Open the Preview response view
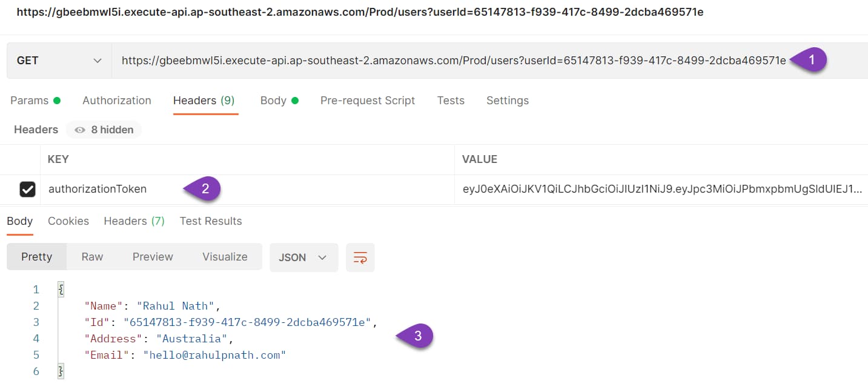The height and width of the screenshot is (392, 868). pyautogui.click(x=152, y=256)
